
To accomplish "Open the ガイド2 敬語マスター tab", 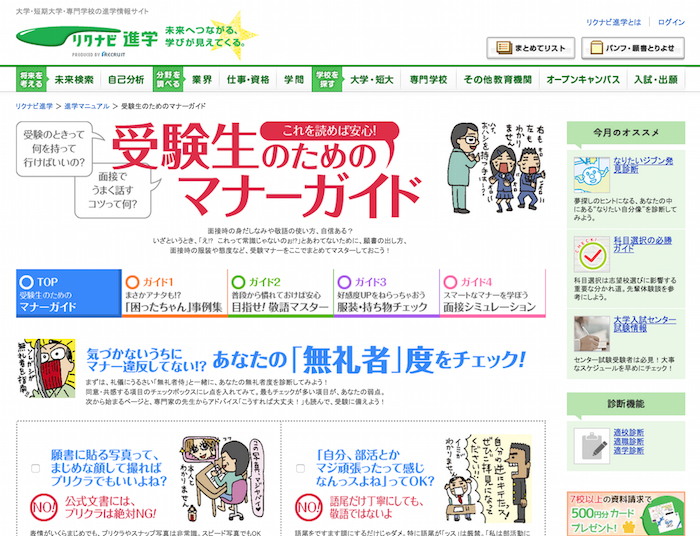I will (x=280, y=293).
